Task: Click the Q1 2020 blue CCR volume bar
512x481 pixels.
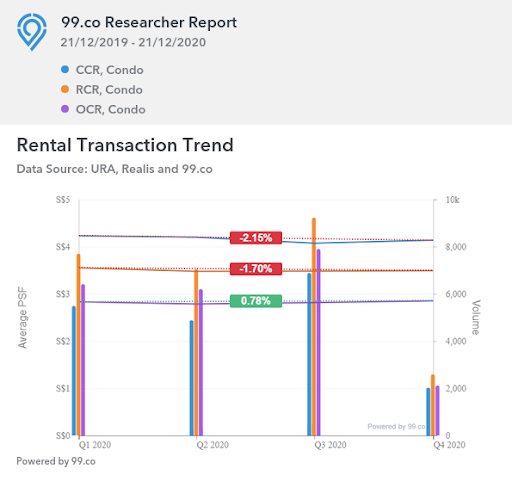Action: [x=74, y=371]
